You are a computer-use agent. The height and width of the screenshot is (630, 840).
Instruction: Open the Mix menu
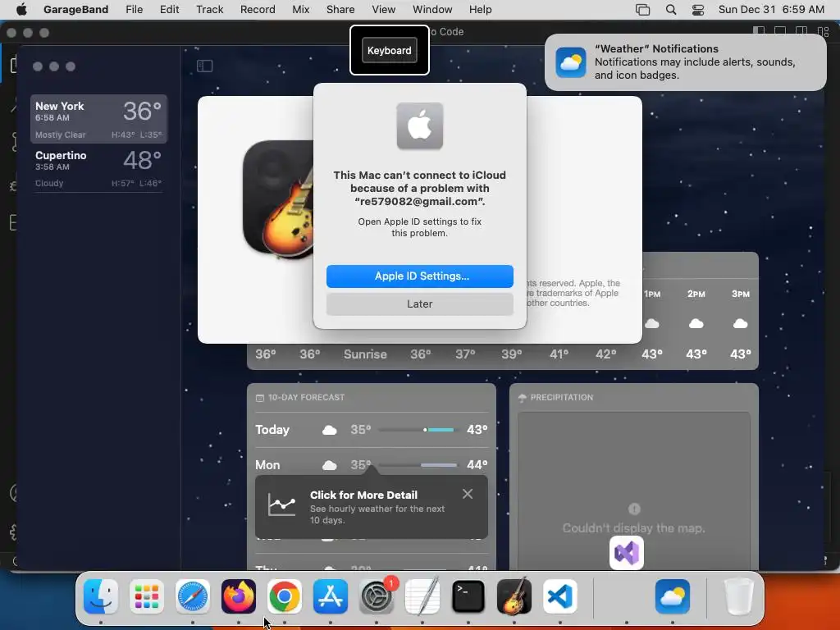coord(300,9)
